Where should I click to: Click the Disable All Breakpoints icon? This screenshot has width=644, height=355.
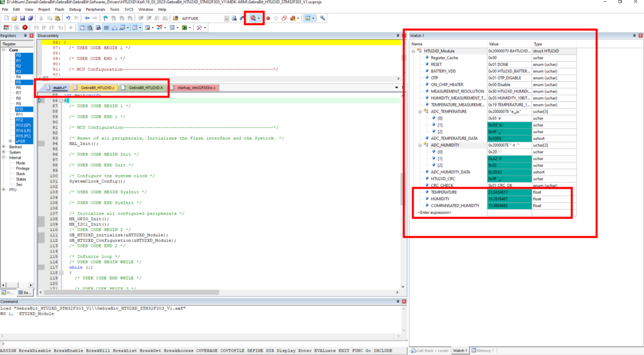click(x=284, y=18)
